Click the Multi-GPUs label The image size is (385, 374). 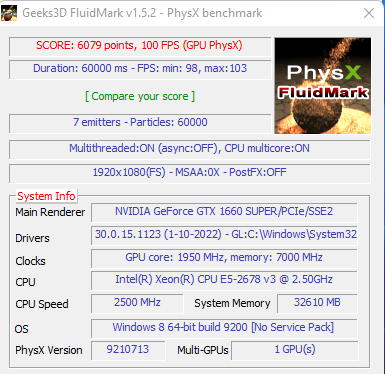(203, 350)
